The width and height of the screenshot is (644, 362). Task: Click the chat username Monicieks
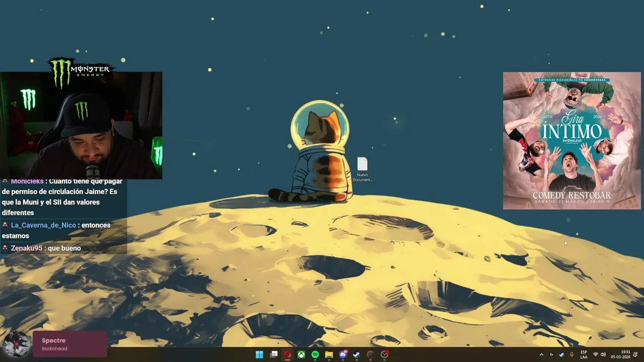click(x=27, y=182)
